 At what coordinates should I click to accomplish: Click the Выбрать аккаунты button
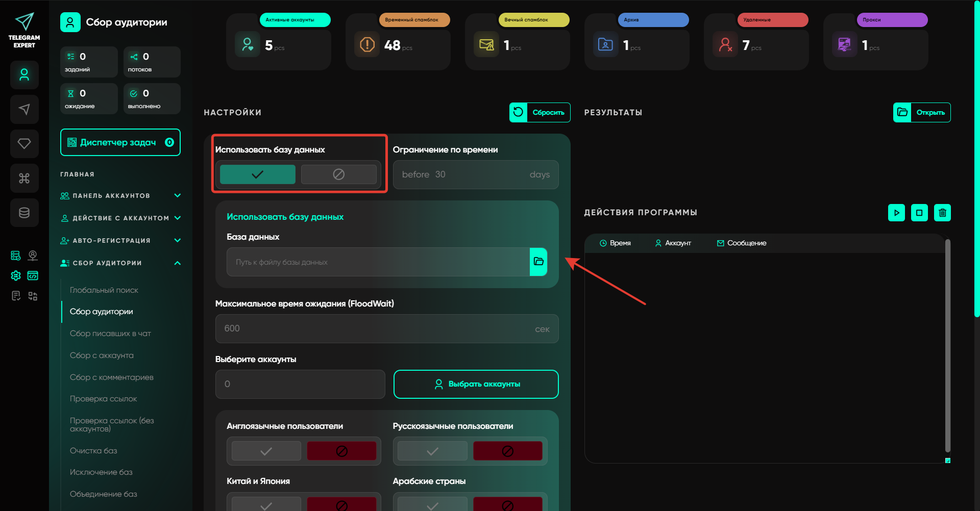pyautogui.click(x=476, y=384)
